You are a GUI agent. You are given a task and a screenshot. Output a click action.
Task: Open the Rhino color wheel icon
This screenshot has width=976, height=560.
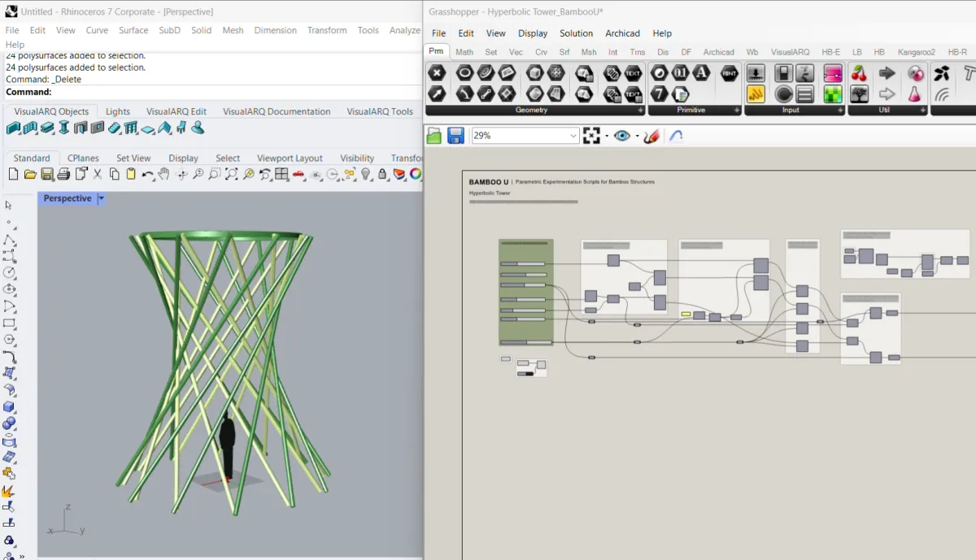pyautogui.click(x=416, y=174)
